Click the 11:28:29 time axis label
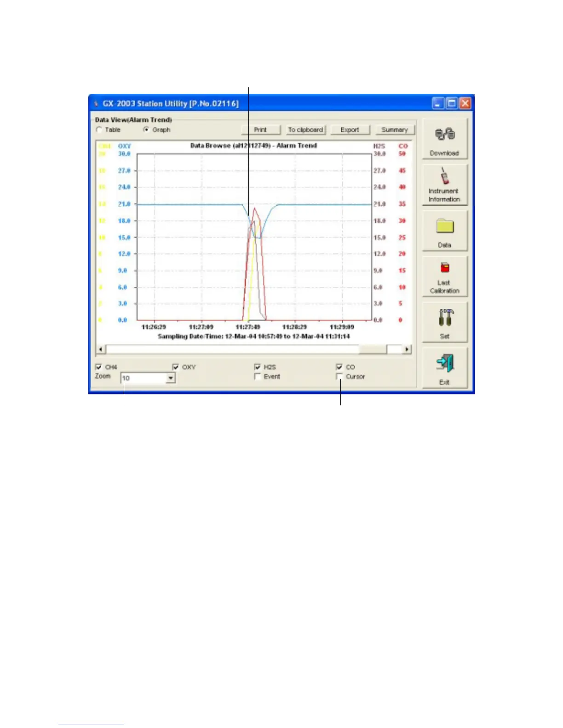 294,327
